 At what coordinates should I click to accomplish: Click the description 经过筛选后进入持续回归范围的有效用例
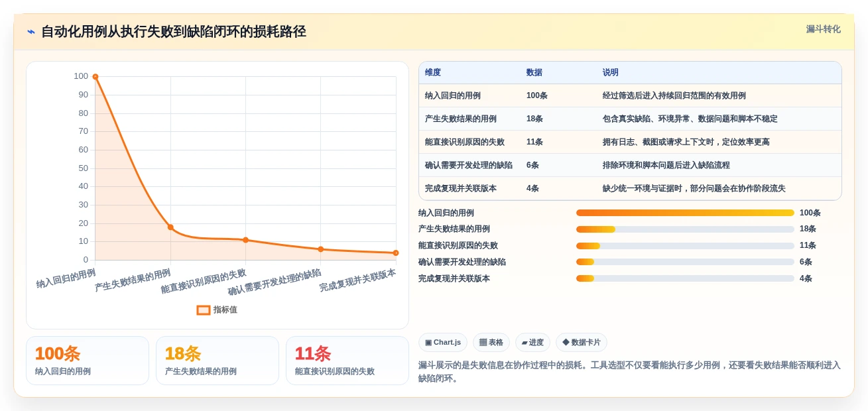(x=674, y=95)
